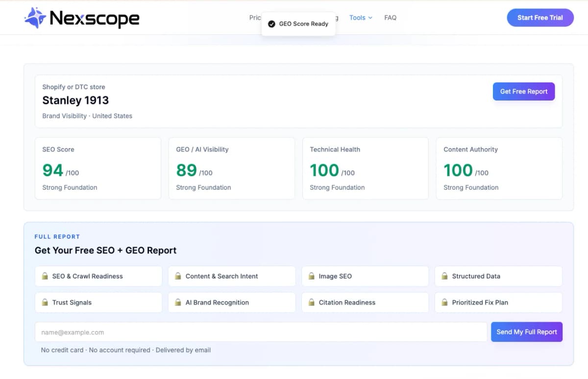Click the lock icon beside Trust Signals
The image size is (588, 379).
point(45,303)
